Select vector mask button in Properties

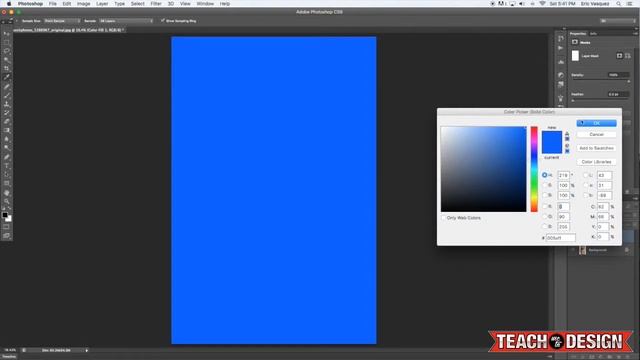628,56
